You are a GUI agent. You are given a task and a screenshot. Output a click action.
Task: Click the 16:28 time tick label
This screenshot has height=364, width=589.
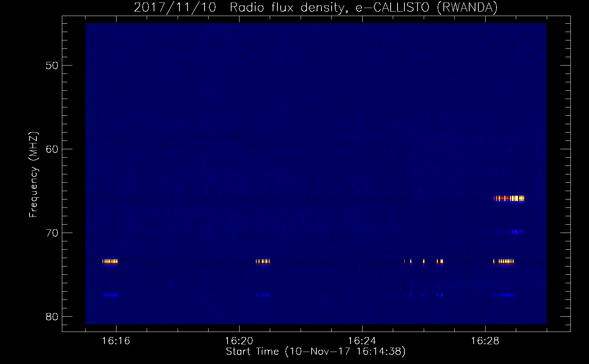[485, 341]
